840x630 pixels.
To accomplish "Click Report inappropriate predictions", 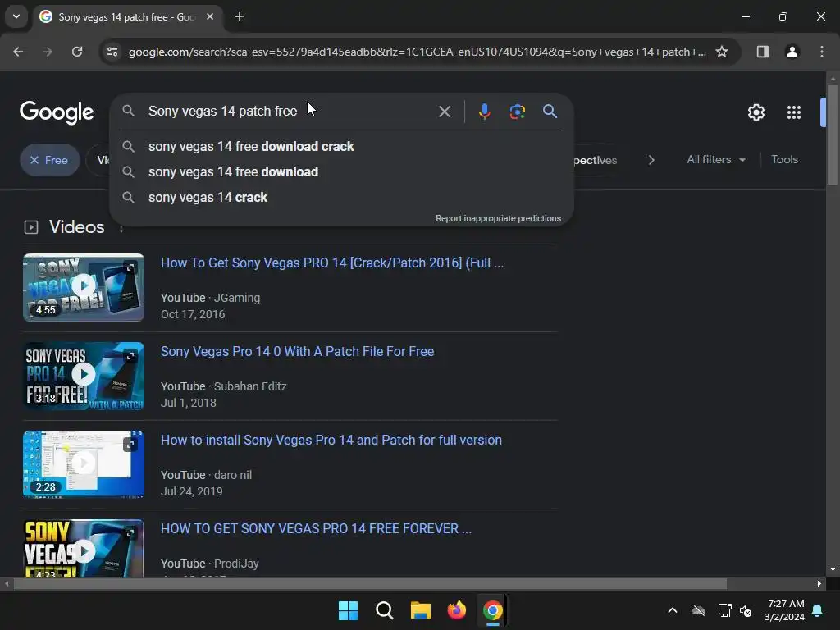I will (498, 218).
